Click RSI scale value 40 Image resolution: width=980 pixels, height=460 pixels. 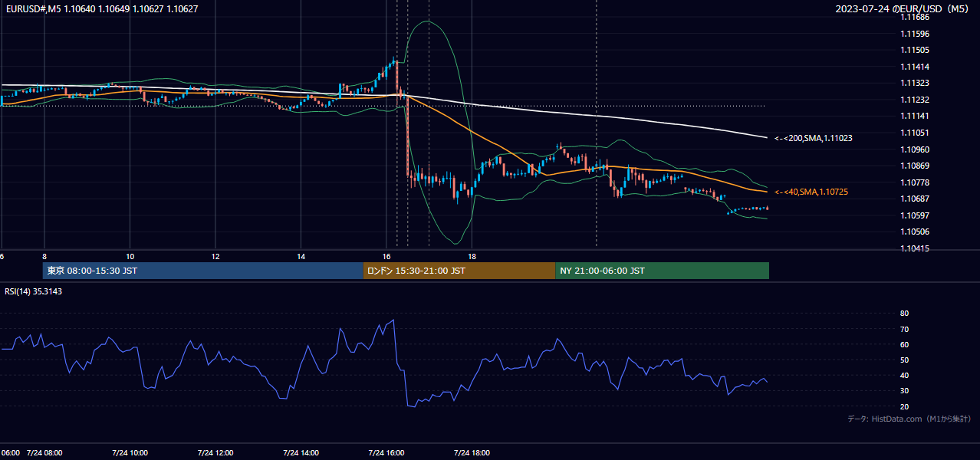point(904,375)
